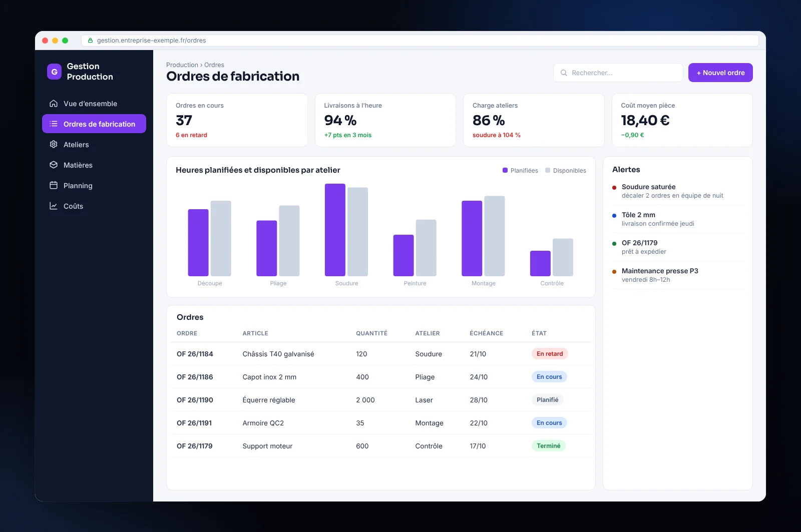Click the box icon beside Matières

pos(54,165)
